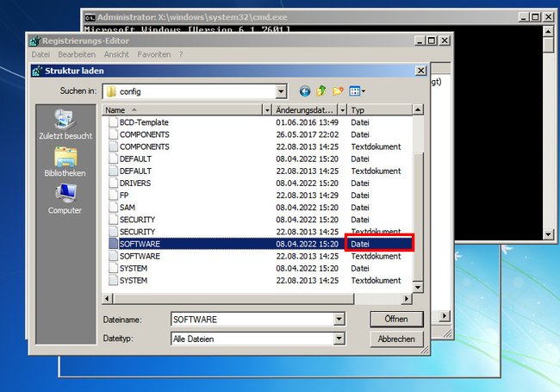The image size is (560, 392).
Task: Click the file list vertical scrollbar thumb
Action: pyautogui.click(x=418, y=217)
